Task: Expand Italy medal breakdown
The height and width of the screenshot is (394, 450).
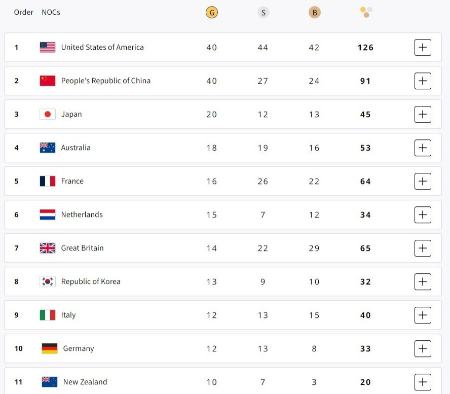Action: [423, 315]
